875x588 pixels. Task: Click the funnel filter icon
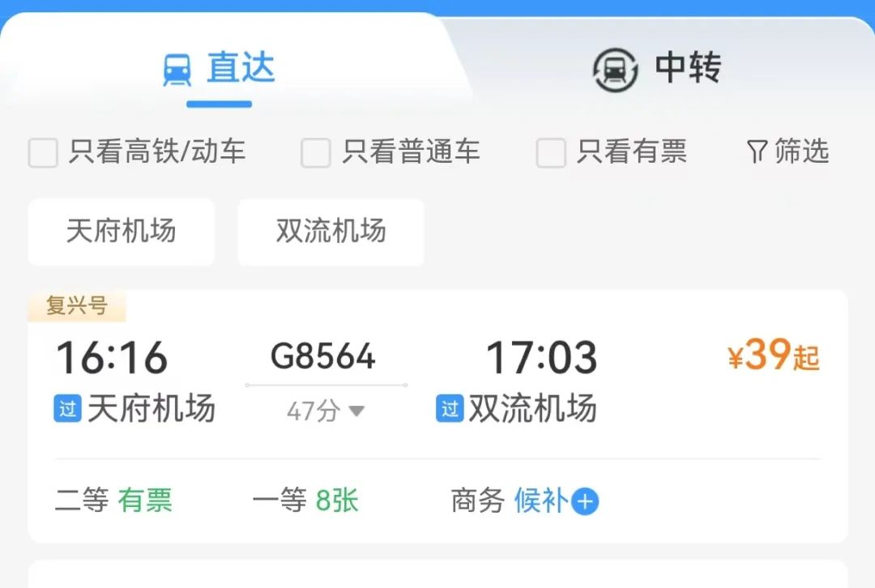tap(757, 151)
